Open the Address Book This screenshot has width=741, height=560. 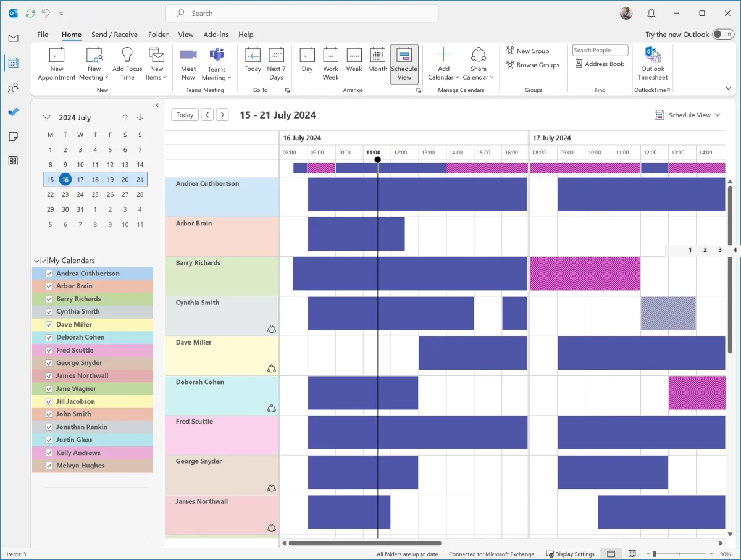(599, 64)
